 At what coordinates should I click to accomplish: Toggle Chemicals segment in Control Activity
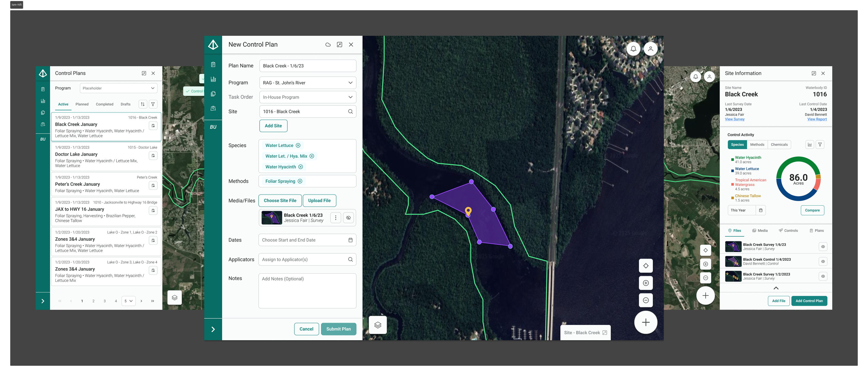(779, 145)
